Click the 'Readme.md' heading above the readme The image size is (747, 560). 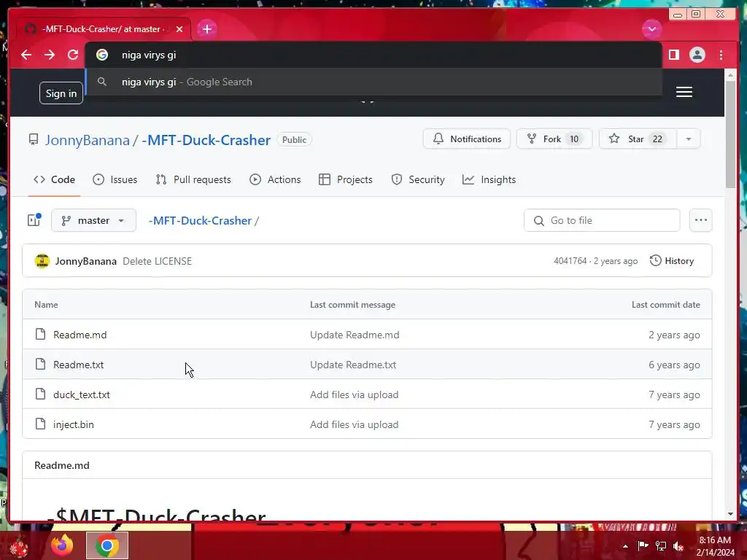(62, 465)
